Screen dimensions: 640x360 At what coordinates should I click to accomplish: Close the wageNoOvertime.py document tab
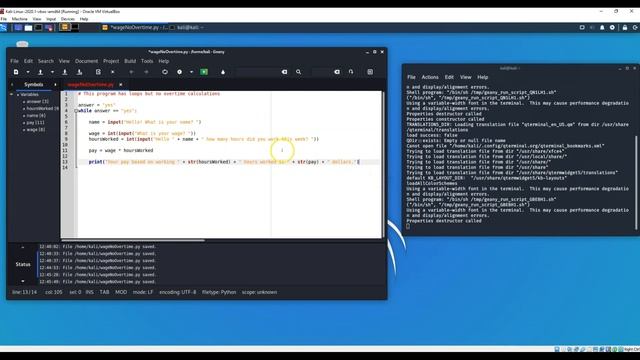(x=120, y=84)
